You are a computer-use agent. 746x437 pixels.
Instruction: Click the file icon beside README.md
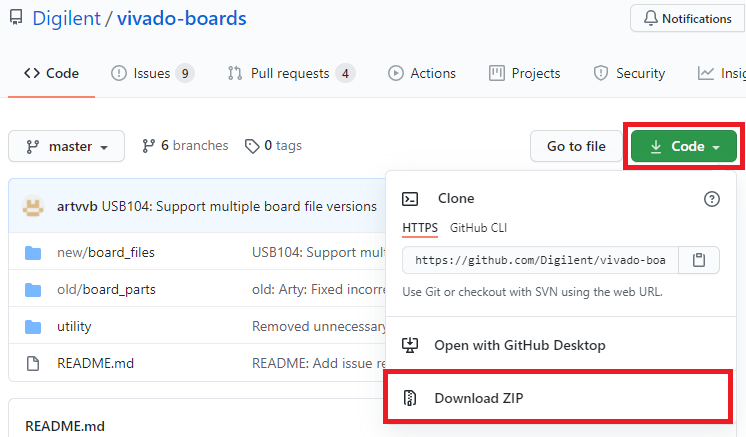point(33,363)
